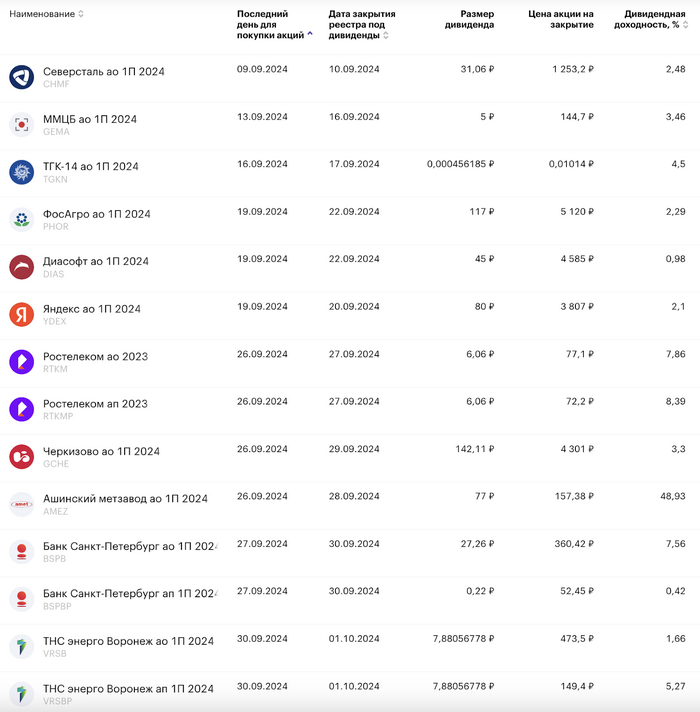Click the ТНС энерго Воронеж ао logo

pyautogui.click(x=22, y=646)
